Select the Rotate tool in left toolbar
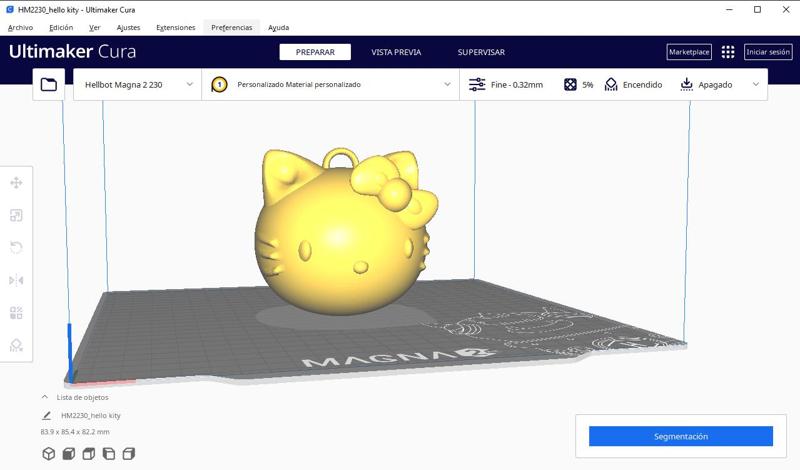Screen dimensions: 800x470 16,248
